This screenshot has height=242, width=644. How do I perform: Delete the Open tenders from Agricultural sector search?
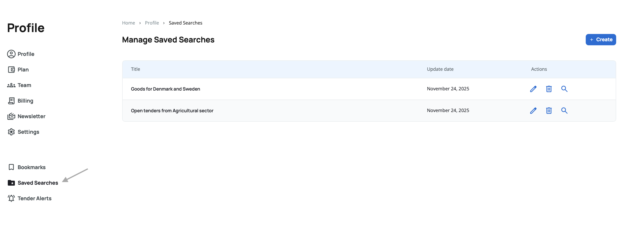(x=548, y=110)
